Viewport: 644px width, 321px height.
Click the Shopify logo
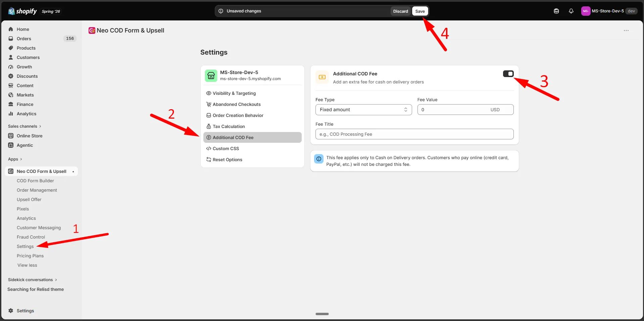(22, 11)
